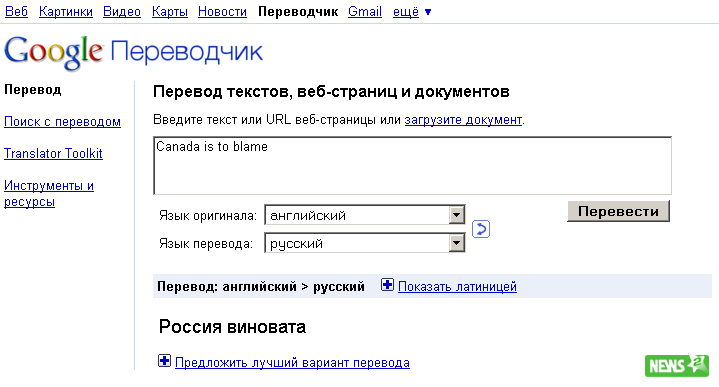The image size is (719, 387).
Task: Click the text area containing Canada is to blame
Action: (412, 165)
